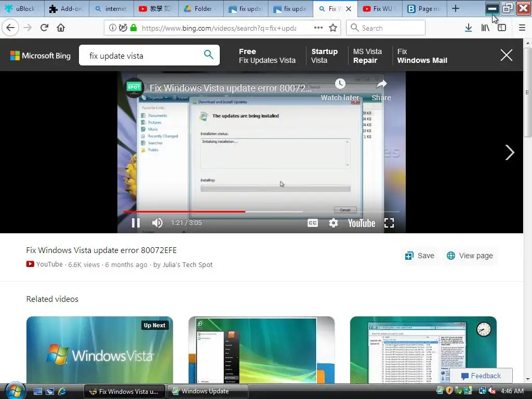Click the muted volume tray icon
The image size is (532, 399).
click(x=492, y=391)
